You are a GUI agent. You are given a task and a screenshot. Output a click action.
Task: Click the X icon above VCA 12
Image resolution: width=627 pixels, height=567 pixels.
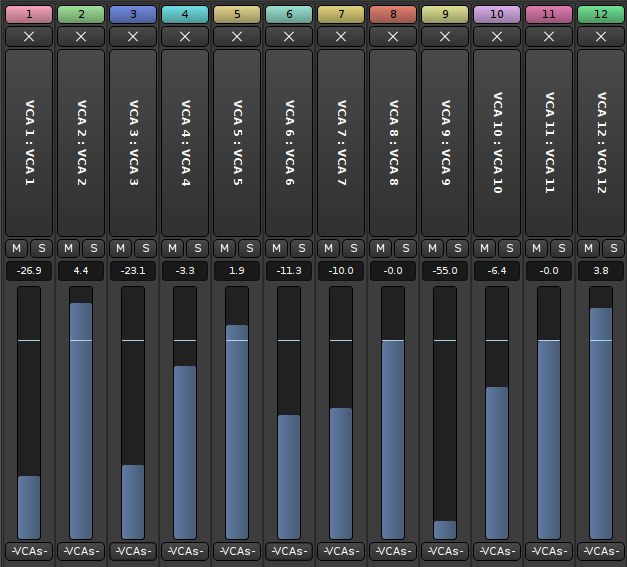601,36
